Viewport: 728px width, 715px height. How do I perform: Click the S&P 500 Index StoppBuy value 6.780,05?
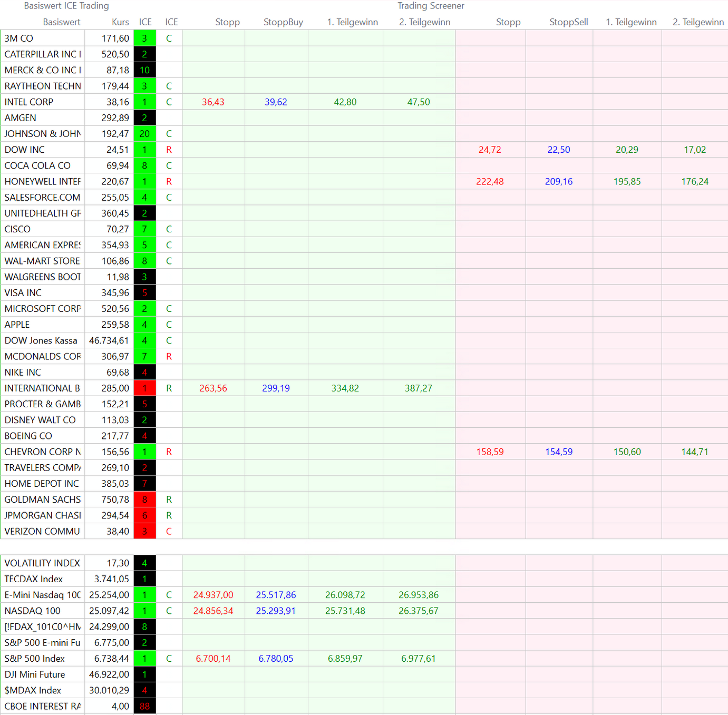coord(276,659)
